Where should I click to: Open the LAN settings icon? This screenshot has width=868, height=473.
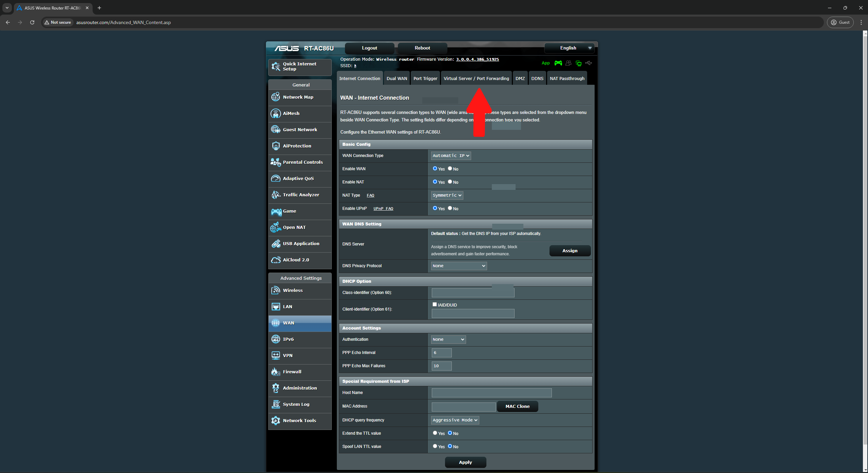pos(276,307)
